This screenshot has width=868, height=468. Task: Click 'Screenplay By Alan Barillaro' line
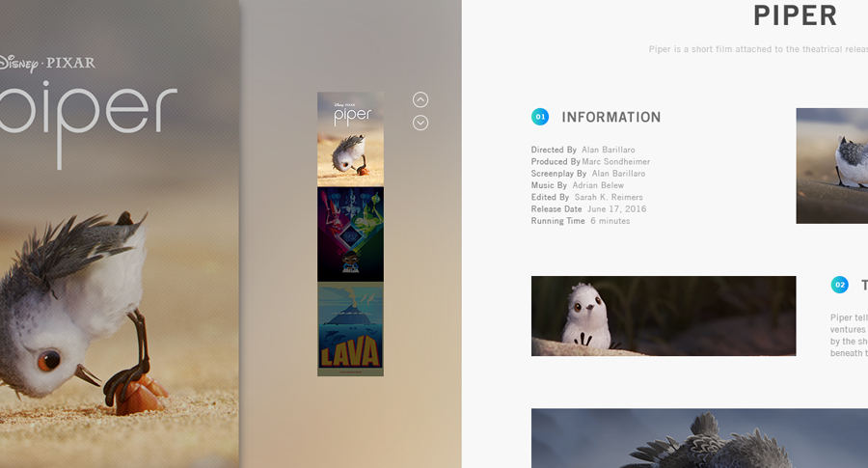click(588, 174)
